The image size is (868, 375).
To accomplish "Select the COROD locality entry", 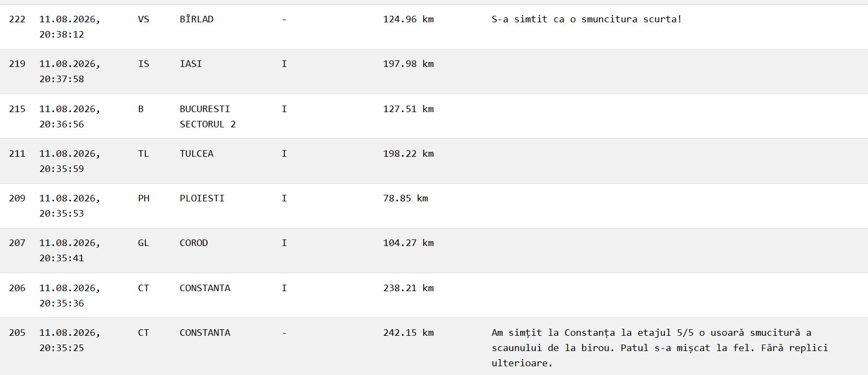I will (x=194, y=243).
